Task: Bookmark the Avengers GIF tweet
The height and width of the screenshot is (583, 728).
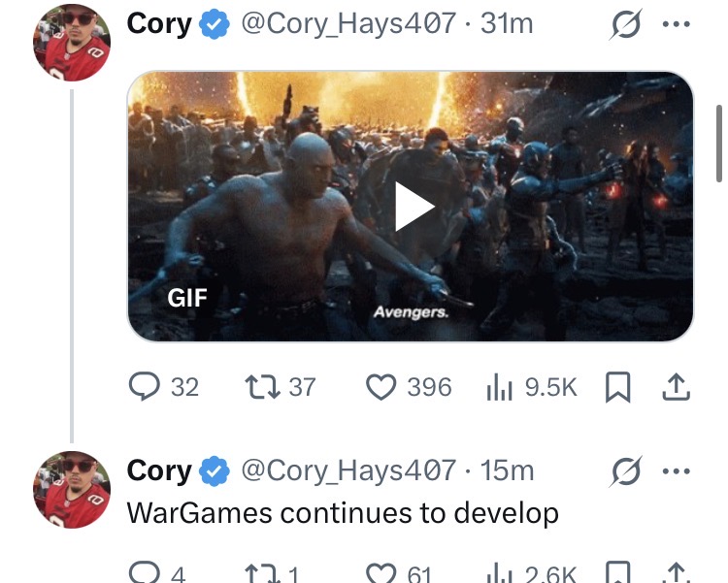Action: (x=618, y=387)
